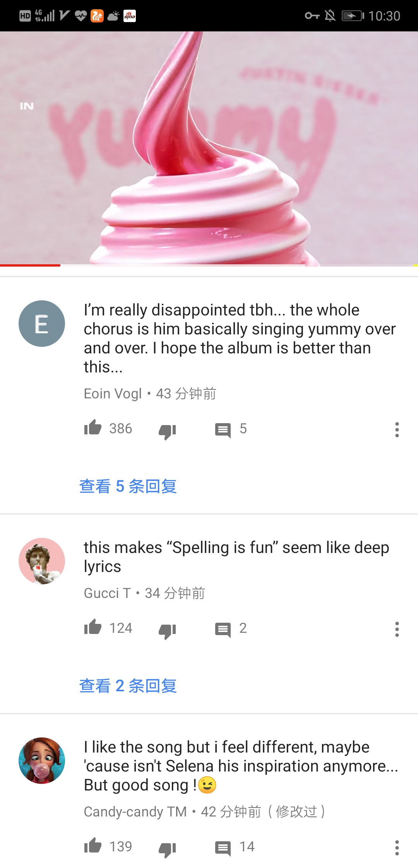This screenshot has height=868, width=418.
Task: Open more options for Gucci T's comment
Action: (397, 629)
